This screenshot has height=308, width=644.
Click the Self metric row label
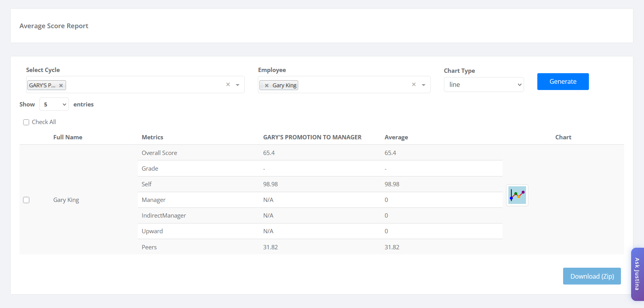[147, 184]
